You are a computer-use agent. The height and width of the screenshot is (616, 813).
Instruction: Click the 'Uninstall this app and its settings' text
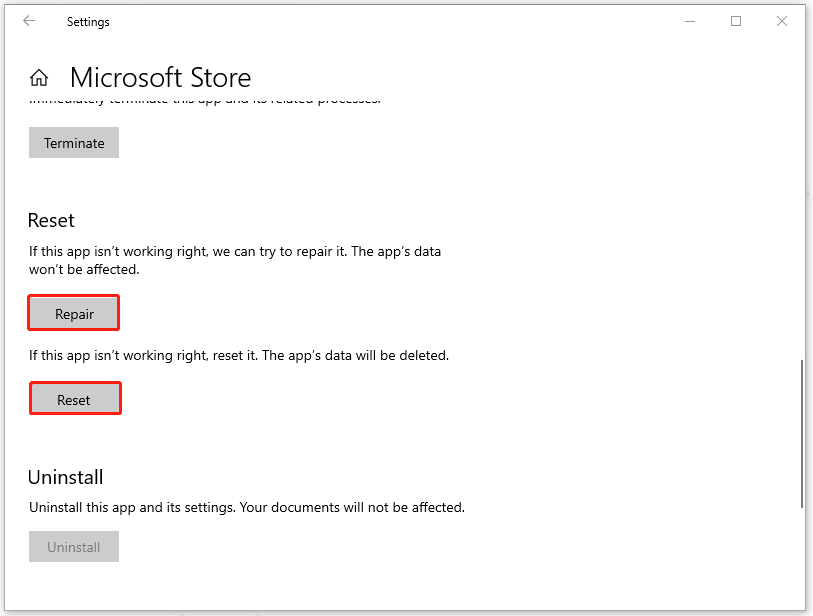pos(246,507)
